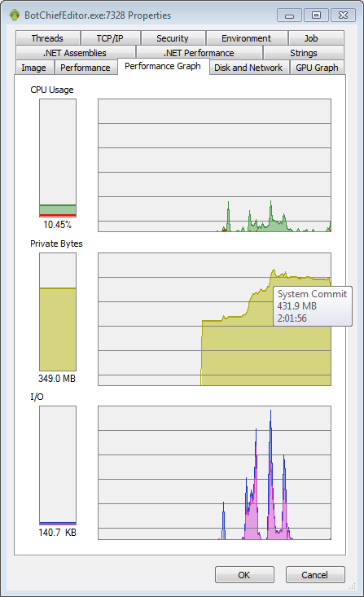364x597 pixels.
Task: Open the GPU Graph tab
Action: (317, 68)
